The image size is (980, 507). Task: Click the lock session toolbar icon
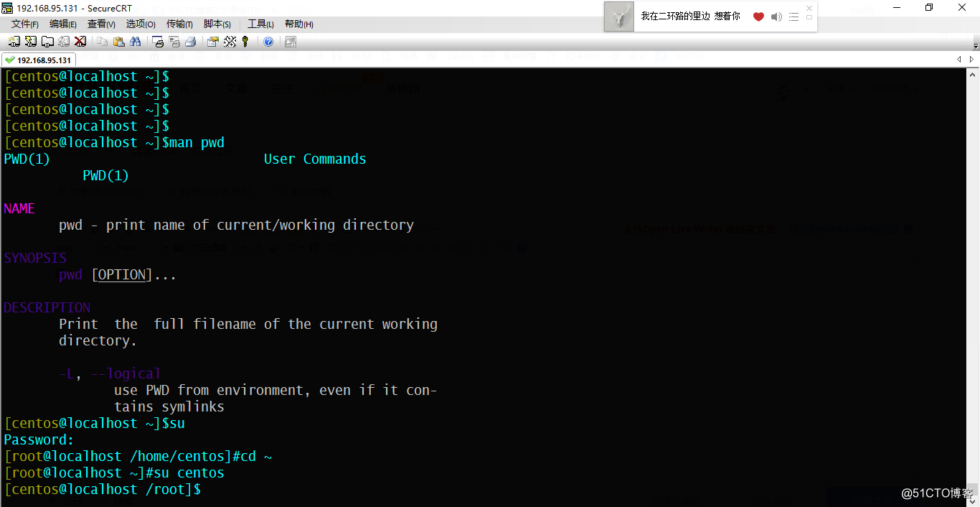tap(291, 42)
